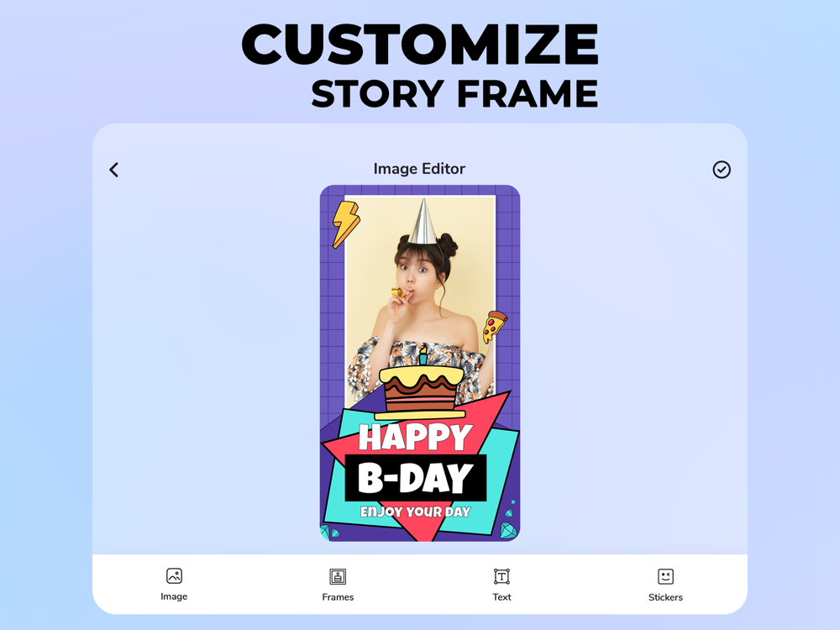The height and width of the screenshot is (630, 840).
Task: Select the HAPPY text on the frame
Action: (416, 437)
